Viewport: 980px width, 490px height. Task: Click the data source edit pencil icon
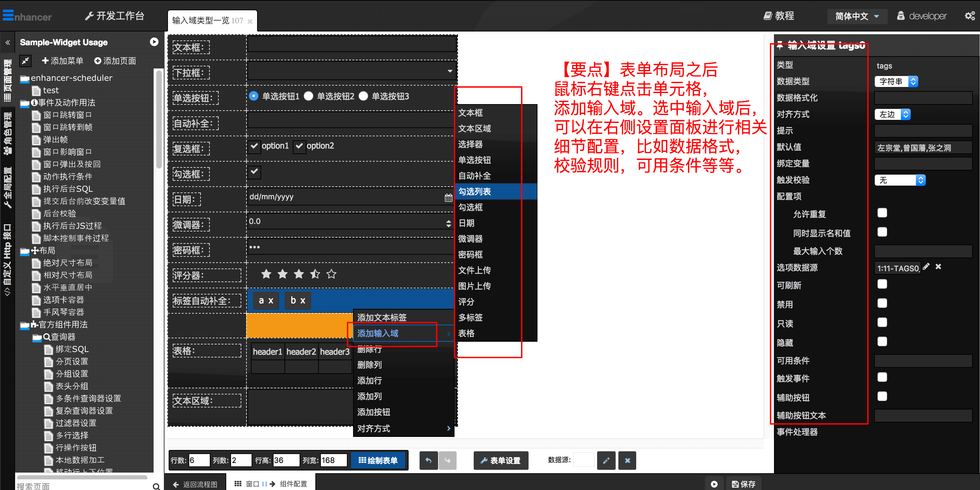(x=606, y=460)
